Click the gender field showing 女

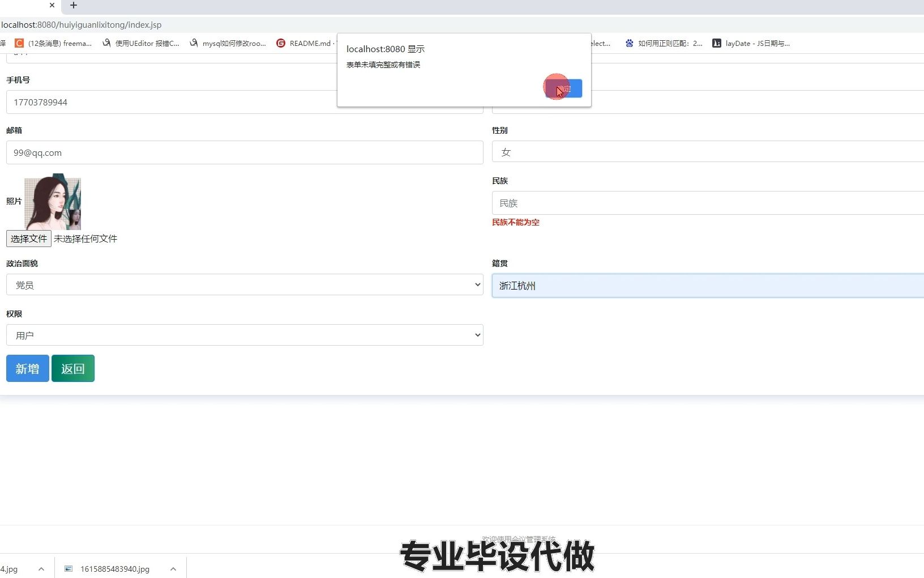(x=708, y=152)
